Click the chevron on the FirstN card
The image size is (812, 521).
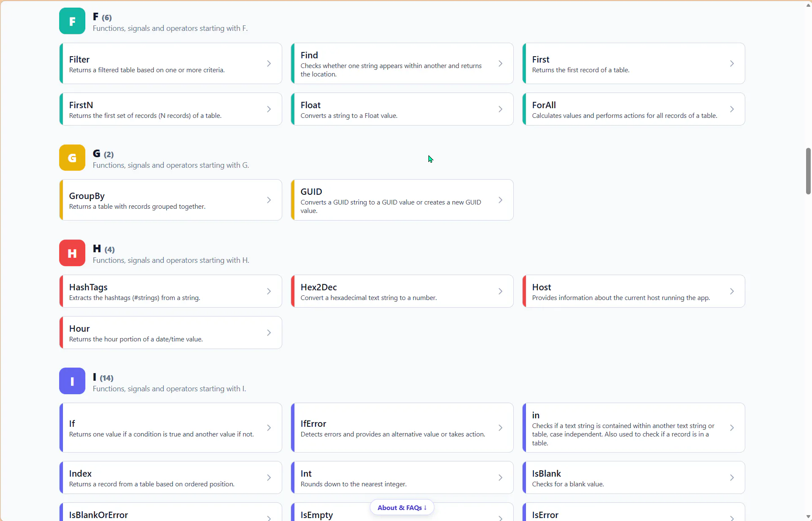(269, 109)
